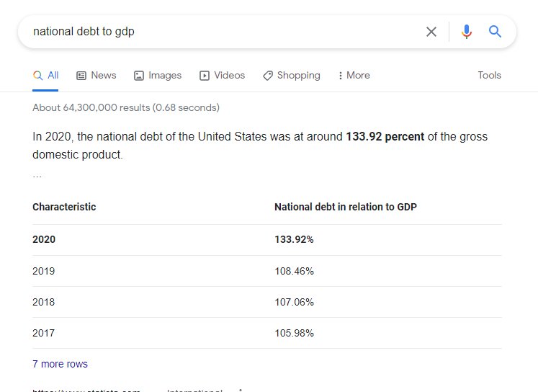The image size is (538, 392).
Task: Click the blue magnifying glass search icon
Action: point(495,31)
